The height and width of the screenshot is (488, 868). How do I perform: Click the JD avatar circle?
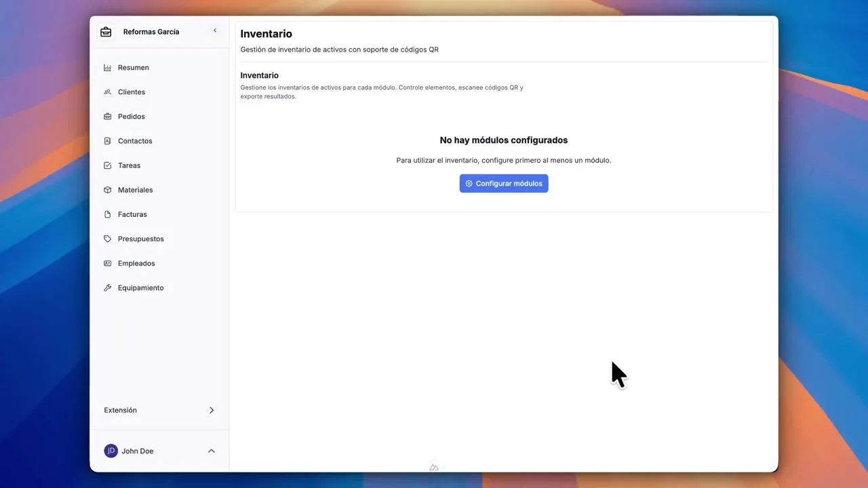click(111, 451)
